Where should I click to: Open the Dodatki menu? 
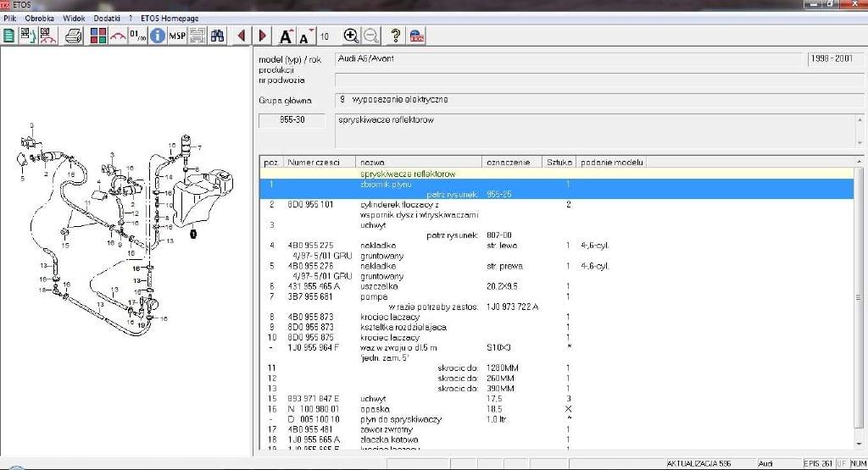point(107,19)
